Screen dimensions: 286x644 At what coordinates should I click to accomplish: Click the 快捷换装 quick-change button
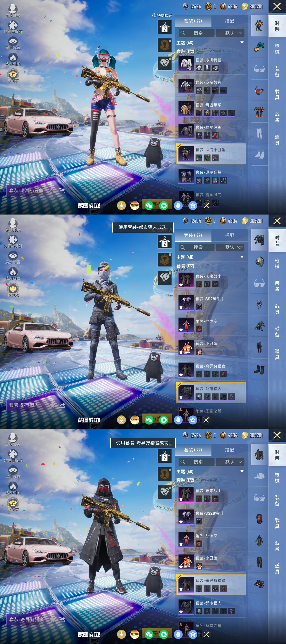pyautogui.click(x=162, y=16)
